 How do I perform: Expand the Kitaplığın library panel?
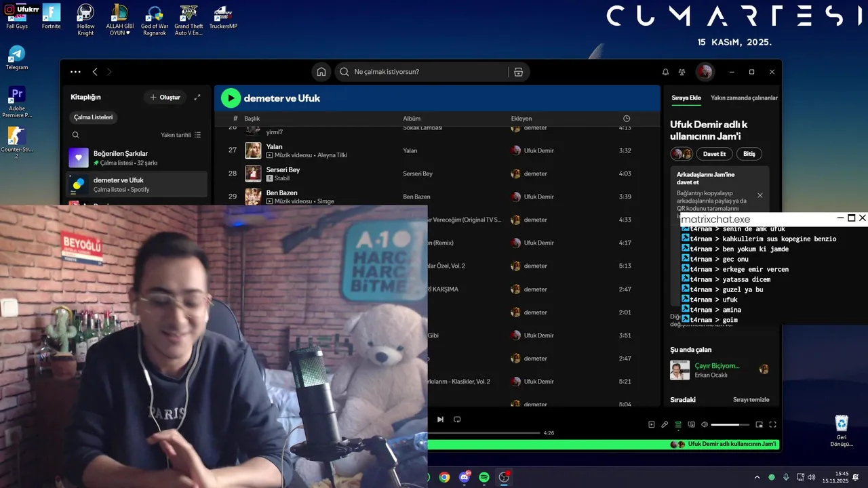tap(197, 98)
